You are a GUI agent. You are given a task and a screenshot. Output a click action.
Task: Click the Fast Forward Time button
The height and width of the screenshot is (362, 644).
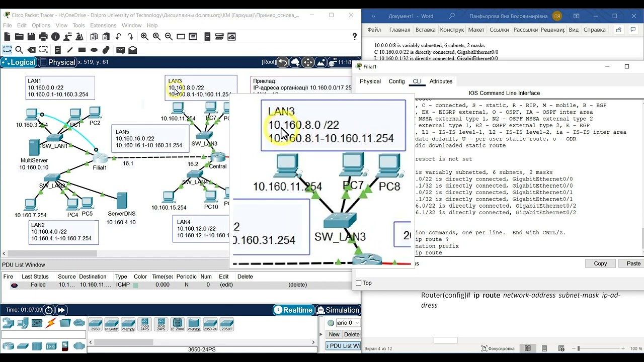[61, 310]
